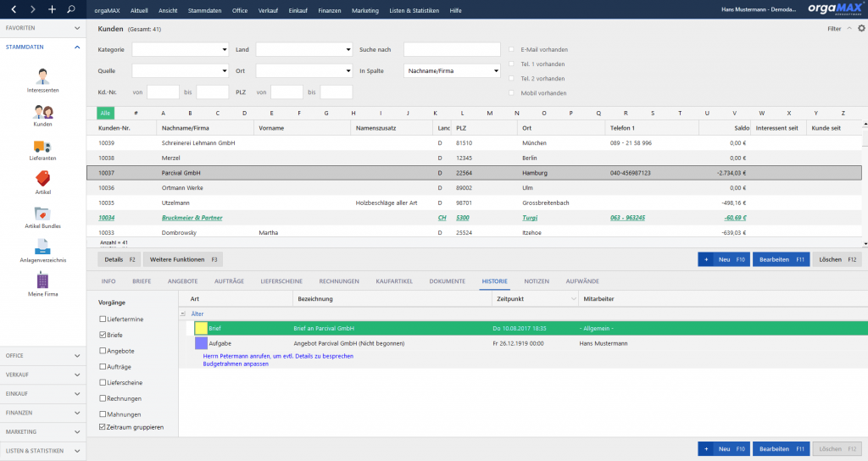Switch to the RECHNUNGEN tab
This screenshot has width=868, height=461.
pos(339,281)
